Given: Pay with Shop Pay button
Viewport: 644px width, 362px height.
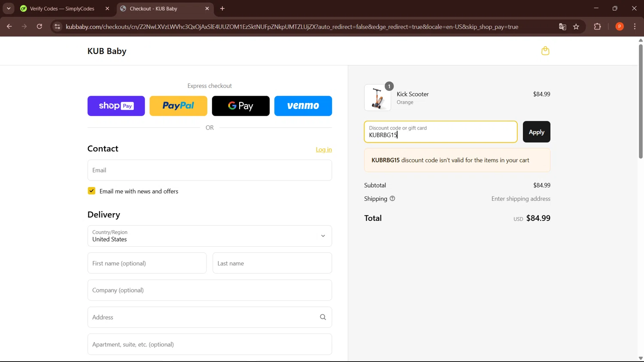Looking at the screenshot, I should pos(116,106).
